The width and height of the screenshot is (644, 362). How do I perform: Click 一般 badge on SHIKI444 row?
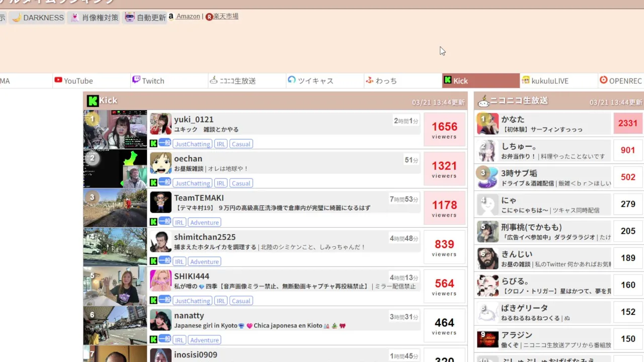(165, 300)
